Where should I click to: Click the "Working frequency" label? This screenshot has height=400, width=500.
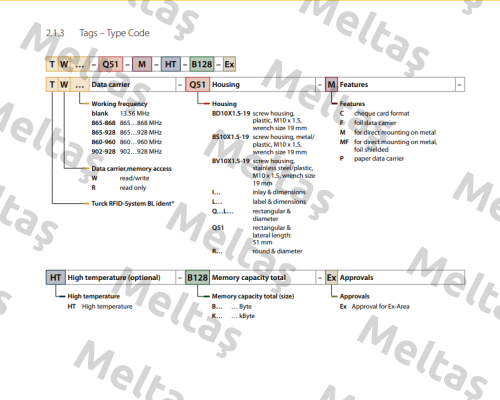pyautogui.click(x=119, y=104)
